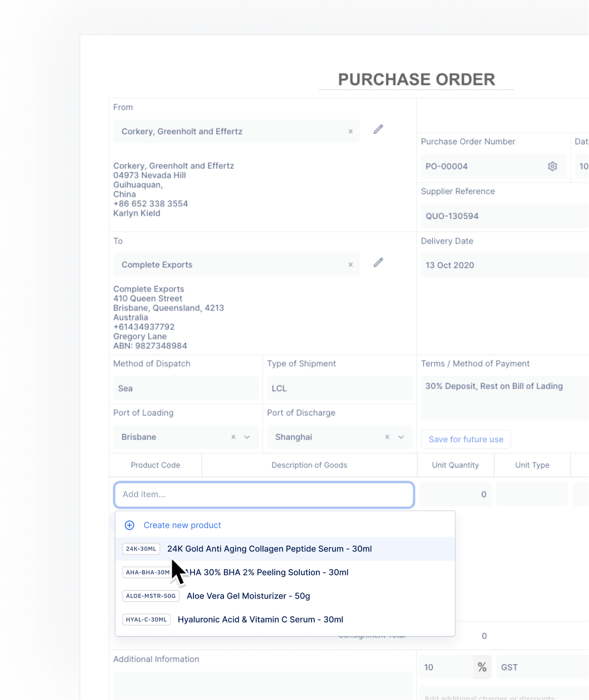Click the Add item product search box
589x700 pixels.
tap(264, 494)
